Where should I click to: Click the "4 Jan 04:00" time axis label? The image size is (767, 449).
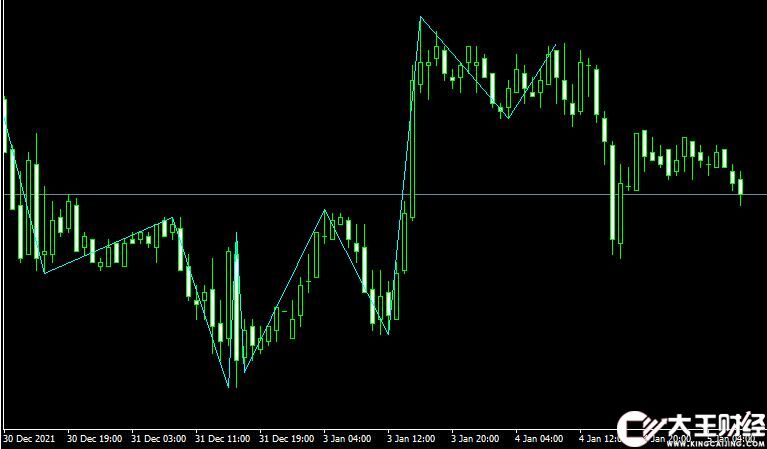point(540,438)
